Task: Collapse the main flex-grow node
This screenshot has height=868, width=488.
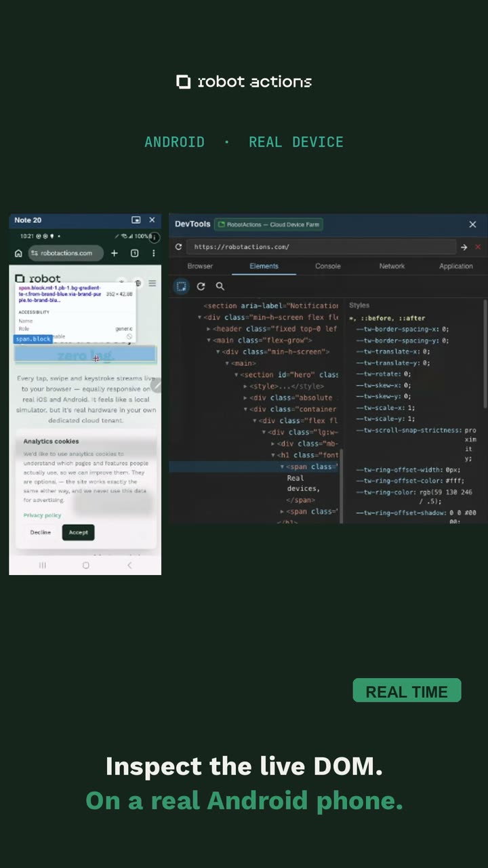Action: (209, 340)
